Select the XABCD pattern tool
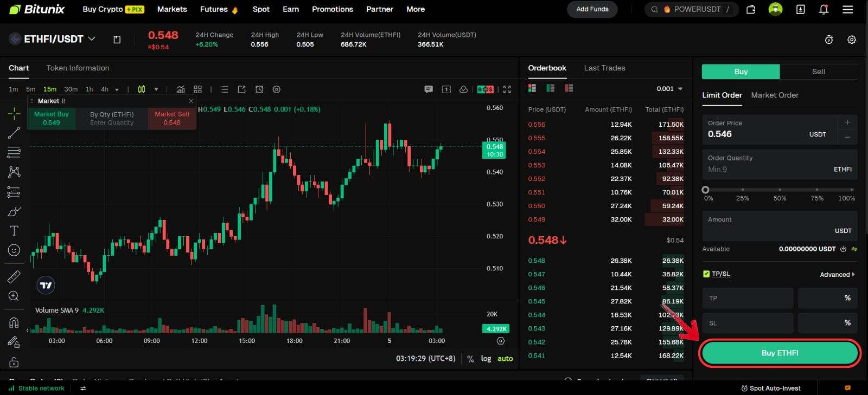Screen dimensions: 868x395 14,172
